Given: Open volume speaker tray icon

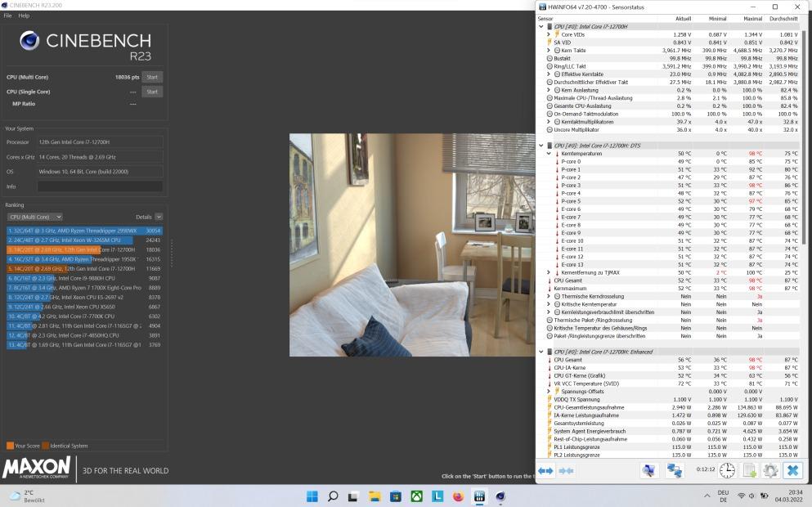Looking at the screenshot, I should click(751, 496).
